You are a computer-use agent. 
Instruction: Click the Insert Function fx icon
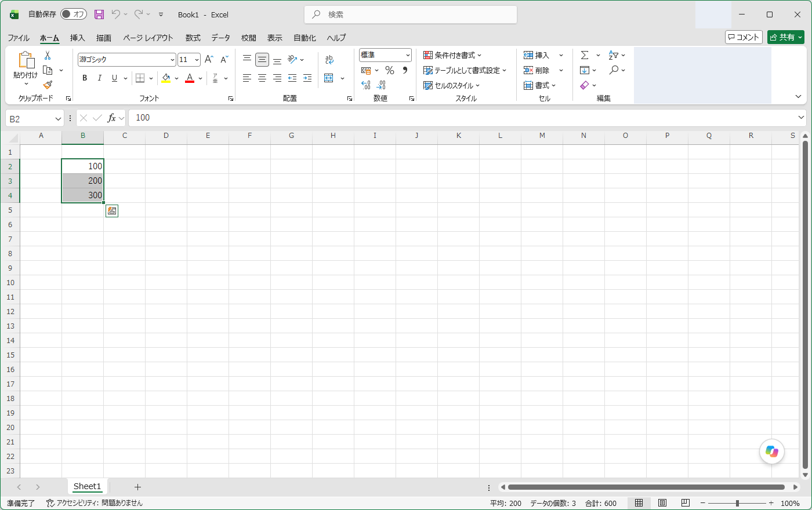click(x=111, y=118)
